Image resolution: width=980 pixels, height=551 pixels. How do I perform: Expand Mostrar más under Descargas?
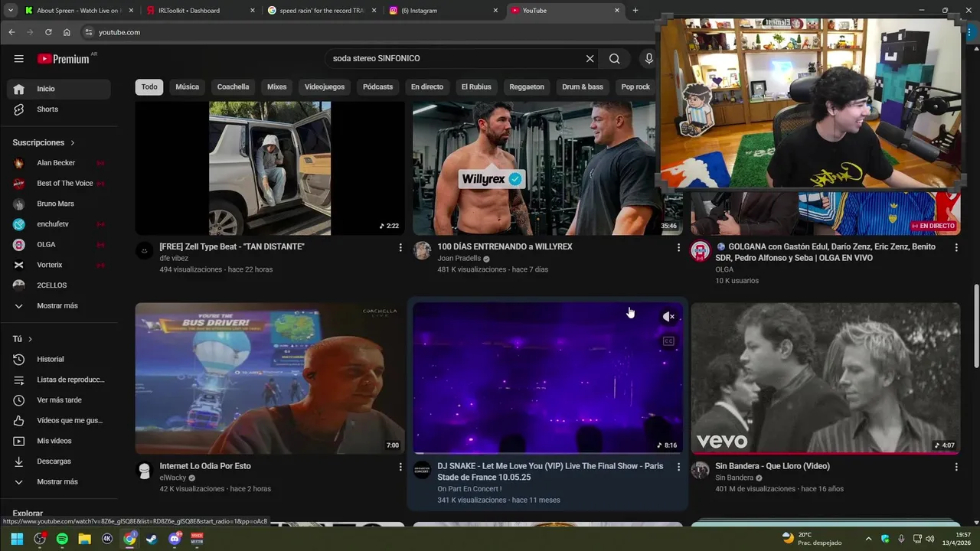click(58, 482)
